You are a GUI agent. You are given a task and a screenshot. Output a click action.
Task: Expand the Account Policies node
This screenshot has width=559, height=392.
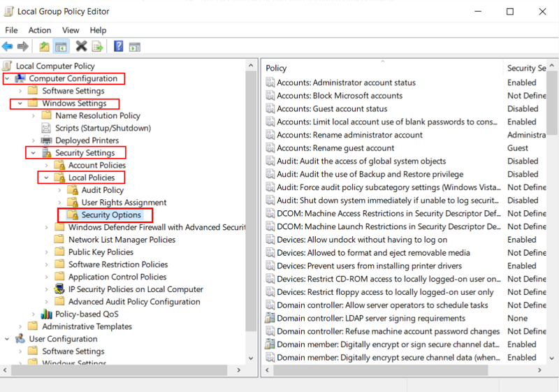point(47,166)
